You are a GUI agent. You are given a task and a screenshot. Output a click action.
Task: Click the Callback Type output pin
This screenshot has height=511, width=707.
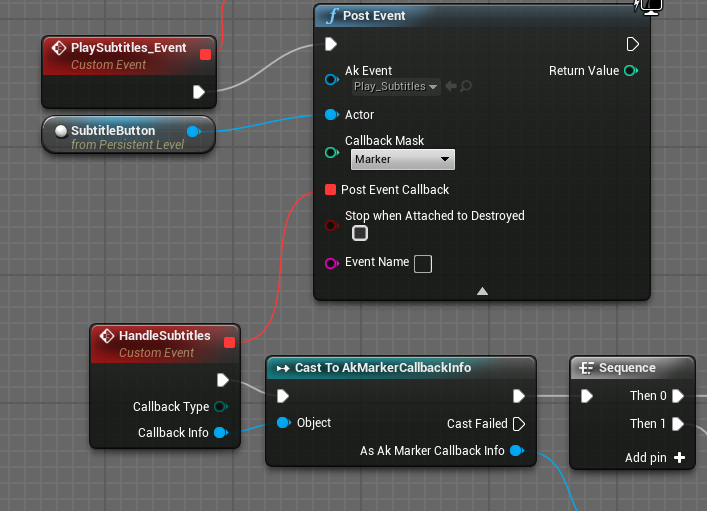(x=220, y=407)
